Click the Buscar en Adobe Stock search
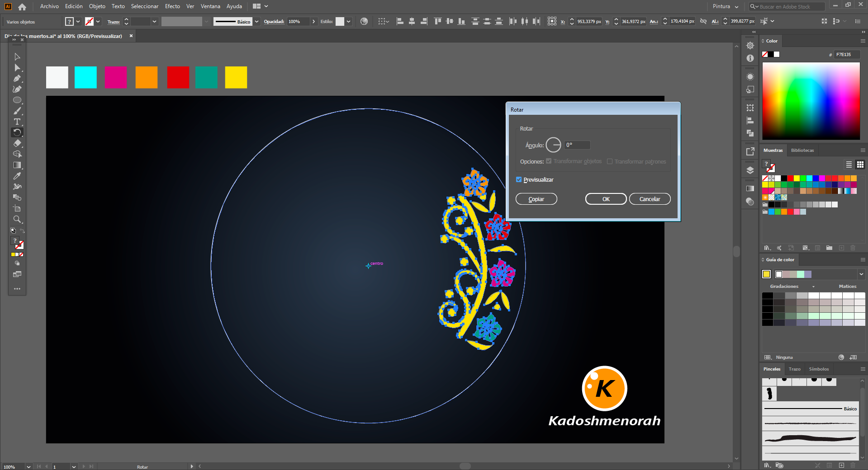This screenshot has width=868, height=470. coord(787,7)
